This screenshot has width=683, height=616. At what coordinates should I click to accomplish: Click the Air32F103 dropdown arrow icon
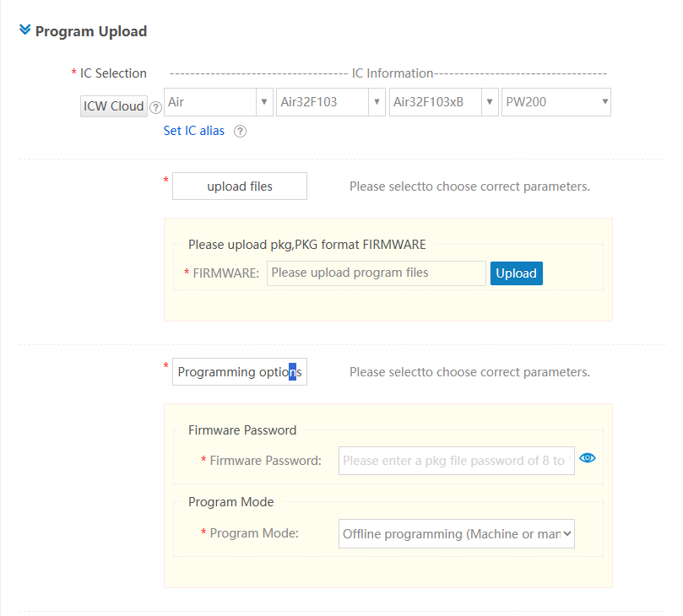click(x=377, y=102)
